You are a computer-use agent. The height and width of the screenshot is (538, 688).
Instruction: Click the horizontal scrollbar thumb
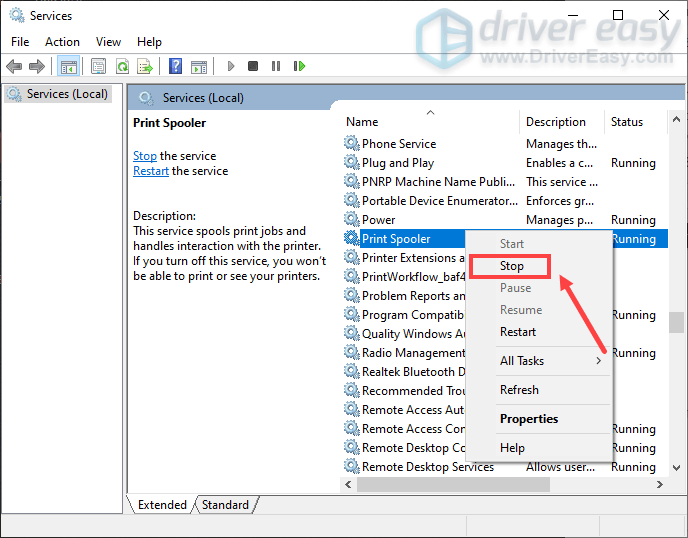[453, 484]
